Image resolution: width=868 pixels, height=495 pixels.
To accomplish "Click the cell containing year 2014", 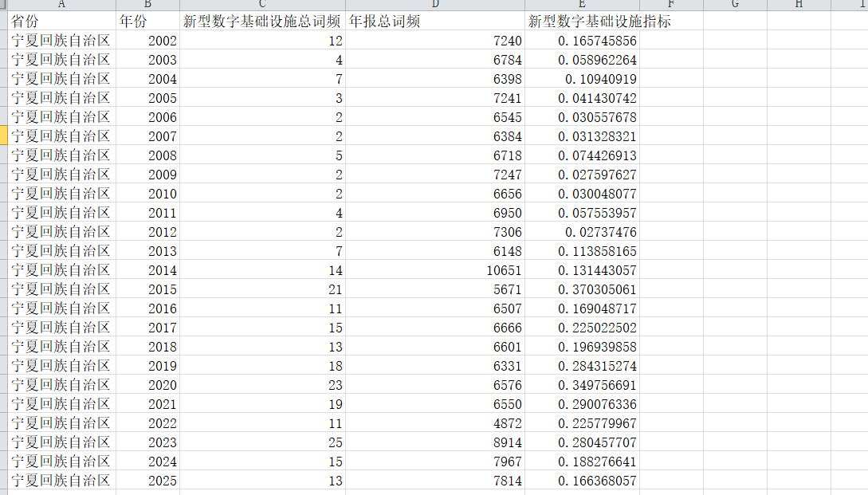I will tap(147, 270).
